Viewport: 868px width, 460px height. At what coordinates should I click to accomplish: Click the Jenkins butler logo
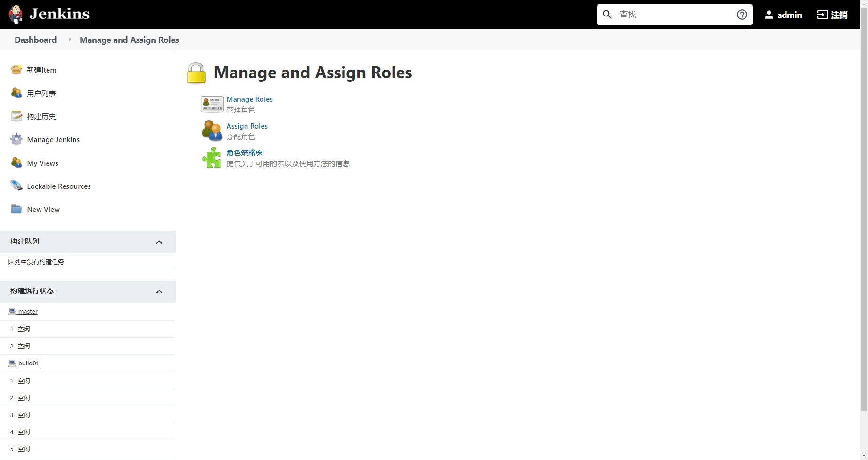point(16,15)
